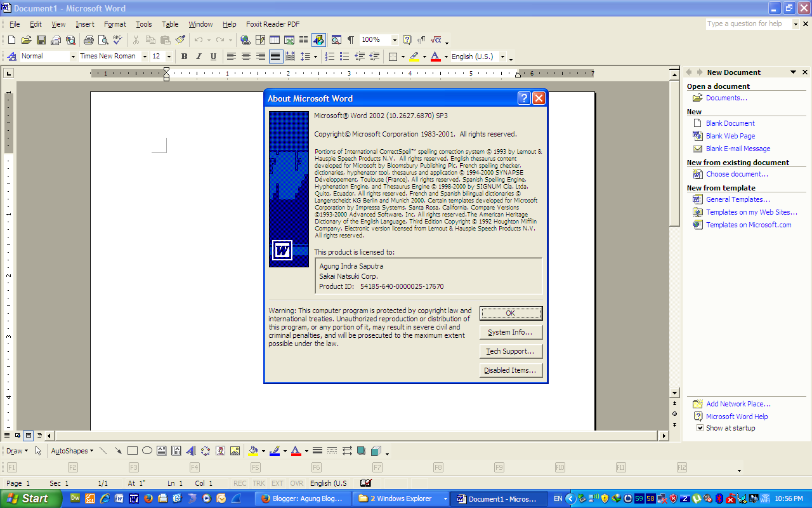Click the Highlight color button

tap(414, 57)
